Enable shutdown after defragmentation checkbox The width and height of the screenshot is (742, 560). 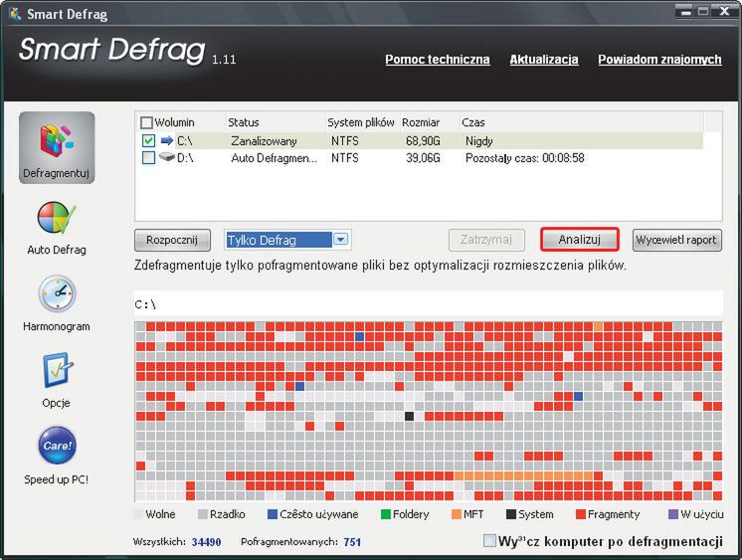pyautogui.click(x=489, y=540)
